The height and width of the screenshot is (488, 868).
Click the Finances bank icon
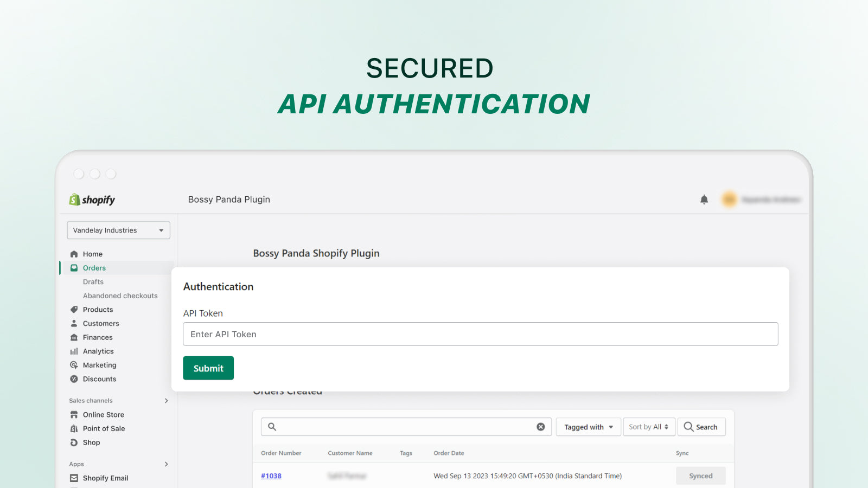(x=74, y=337)
